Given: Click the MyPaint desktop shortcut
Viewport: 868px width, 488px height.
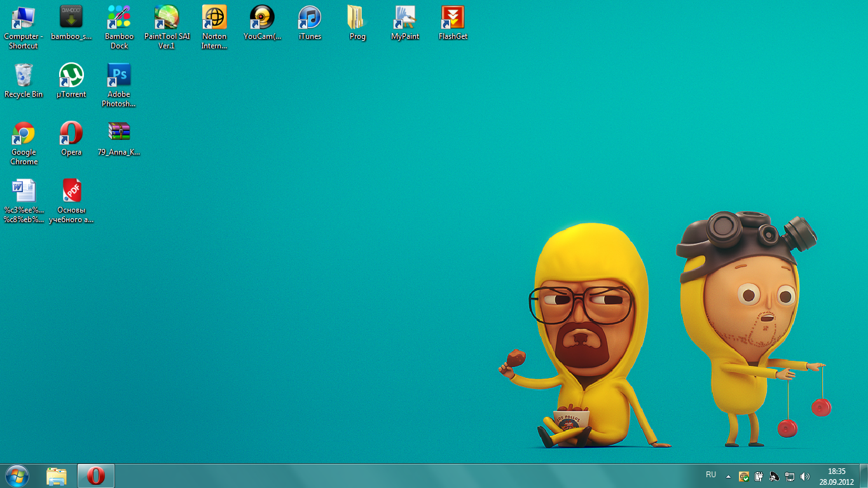Looking at the screenshot, I should [x=405, y=23].
